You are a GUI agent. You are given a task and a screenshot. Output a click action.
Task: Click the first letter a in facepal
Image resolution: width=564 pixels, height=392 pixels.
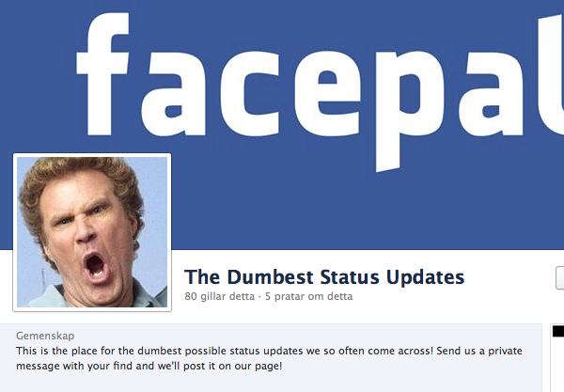click(173, 94)
